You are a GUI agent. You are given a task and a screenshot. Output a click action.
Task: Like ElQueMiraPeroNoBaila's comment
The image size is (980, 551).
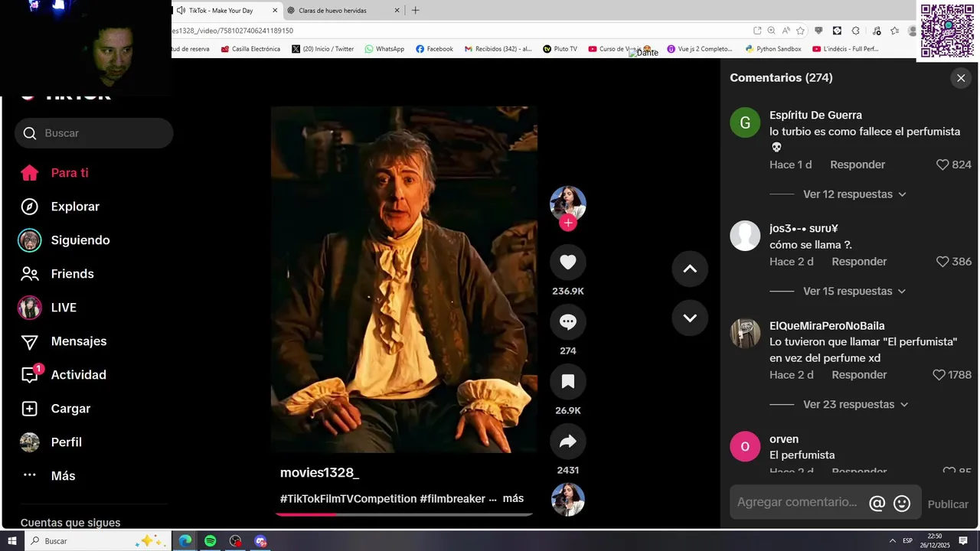pyautogui.click(x=939, y=375)
